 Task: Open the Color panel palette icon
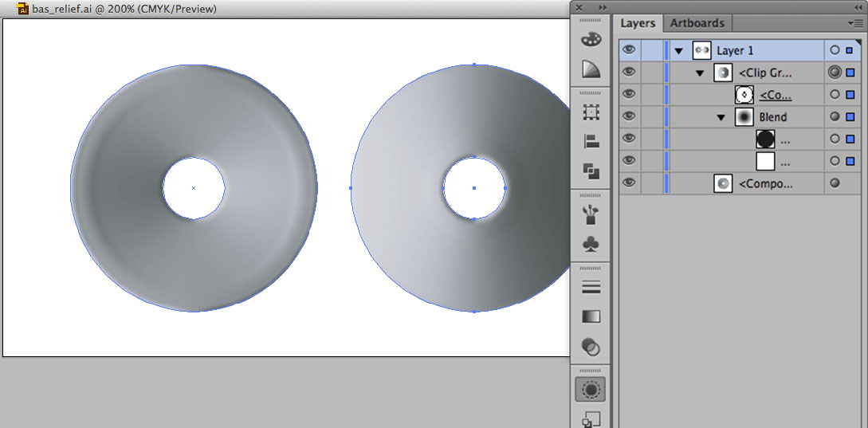click(x=591, y=40)
